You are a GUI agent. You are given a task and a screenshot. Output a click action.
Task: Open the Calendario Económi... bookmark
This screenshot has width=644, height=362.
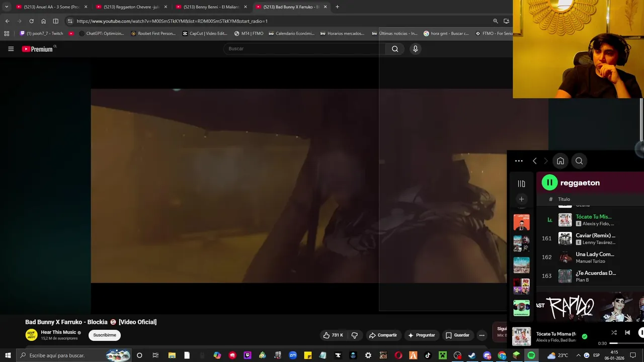(x=291, y=34)
